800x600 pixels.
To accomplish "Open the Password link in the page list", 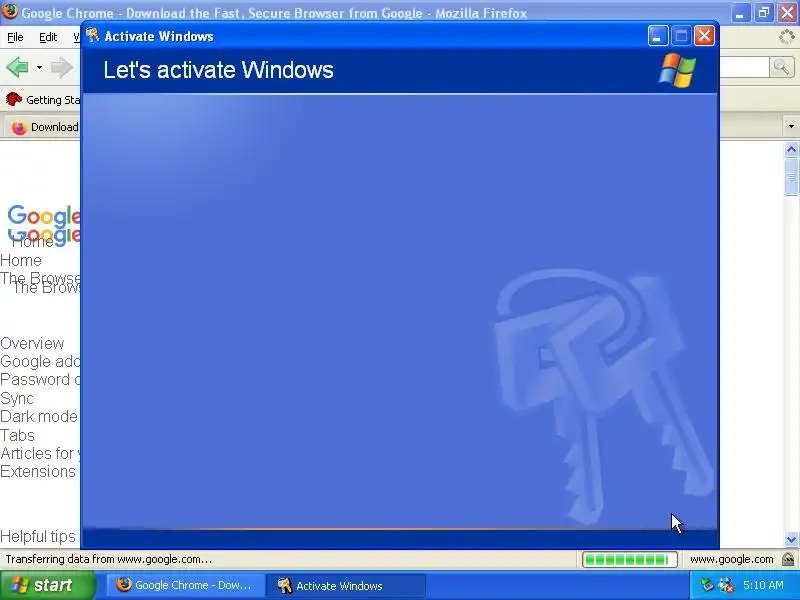I will [x=40, y=380].
